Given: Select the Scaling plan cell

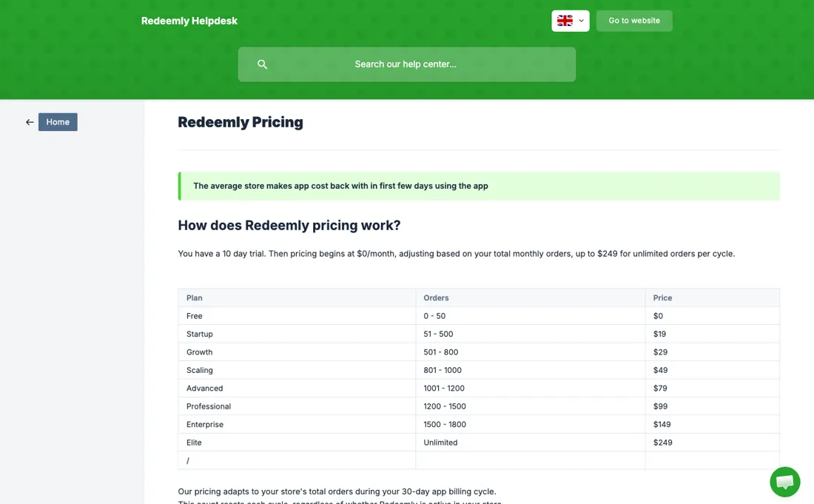Looking at the screenshot, I should (297, 370).
